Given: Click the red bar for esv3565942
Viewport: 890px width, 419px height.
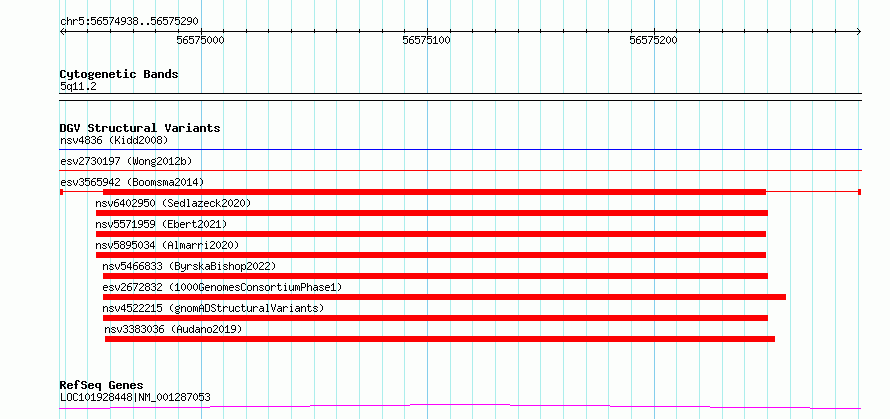Looking at the screenshot, I should tap(434, 192).
